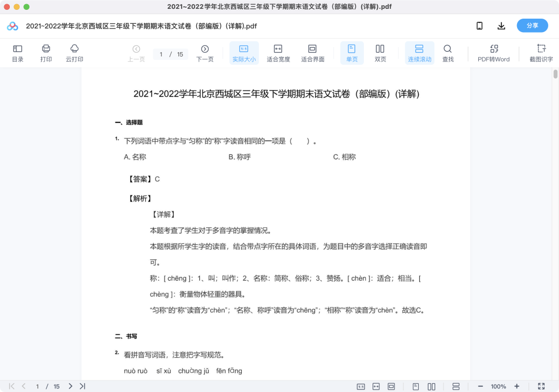Click pinyin text fēn fāng

click(x=229, y=371)
